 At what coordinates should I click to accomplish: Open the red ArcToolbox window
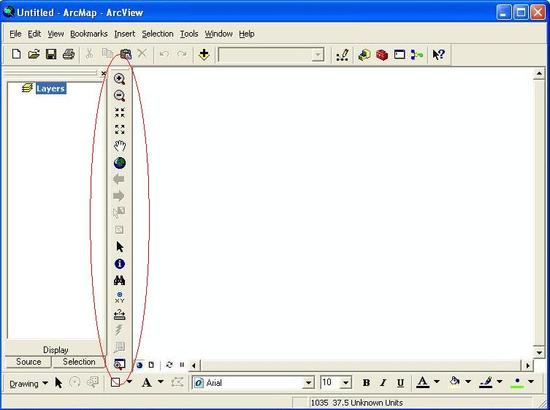pos(382,55)
